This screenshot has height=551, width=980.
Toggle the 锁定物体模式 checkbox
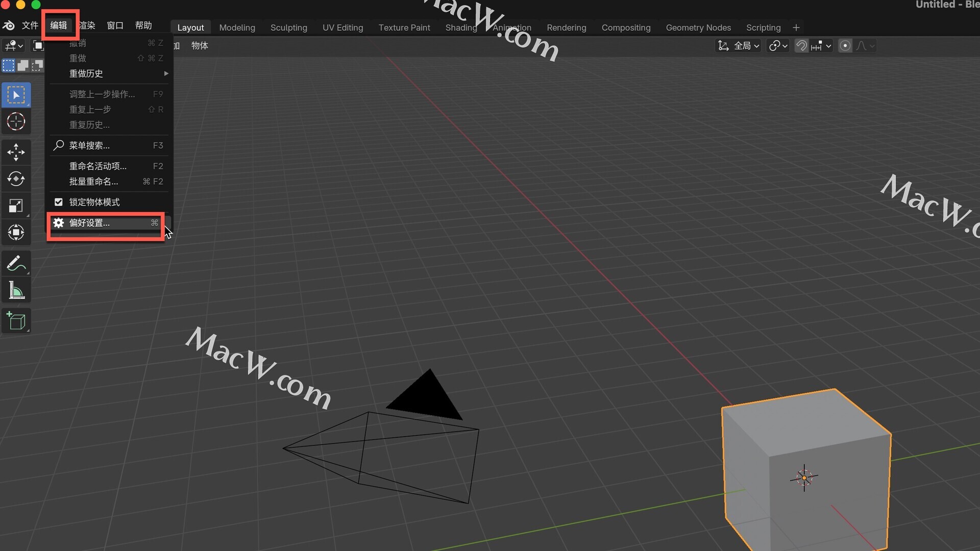coord(59,202)
